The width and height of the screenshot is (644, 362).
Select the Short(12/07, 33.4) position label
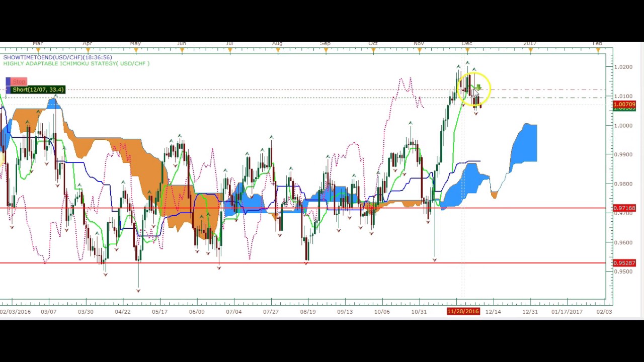38,89
